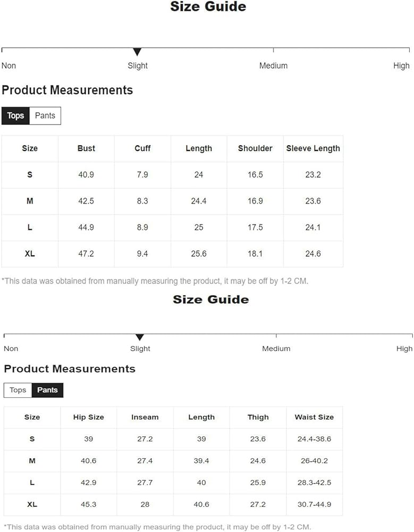Click the 'Non' stretch label in the upper guide
Viewport: 414px width, 532px height.
[x=9, y=65]
